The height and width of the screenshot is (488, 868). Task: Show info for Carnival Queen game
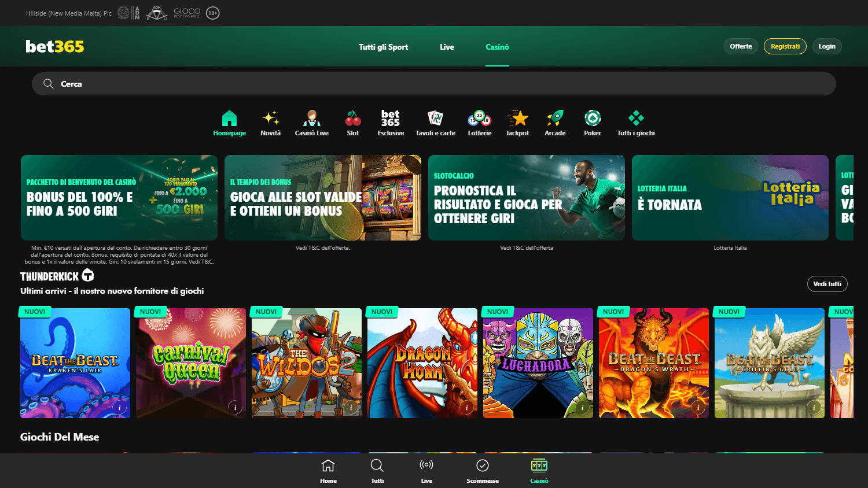pos(236,408)
